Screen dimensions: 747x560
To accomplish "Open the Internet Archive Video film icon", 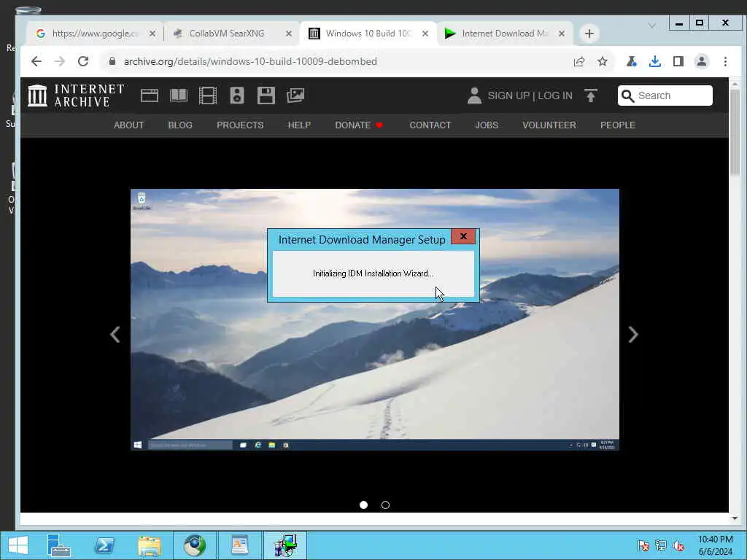I will (x=208, y=96).
